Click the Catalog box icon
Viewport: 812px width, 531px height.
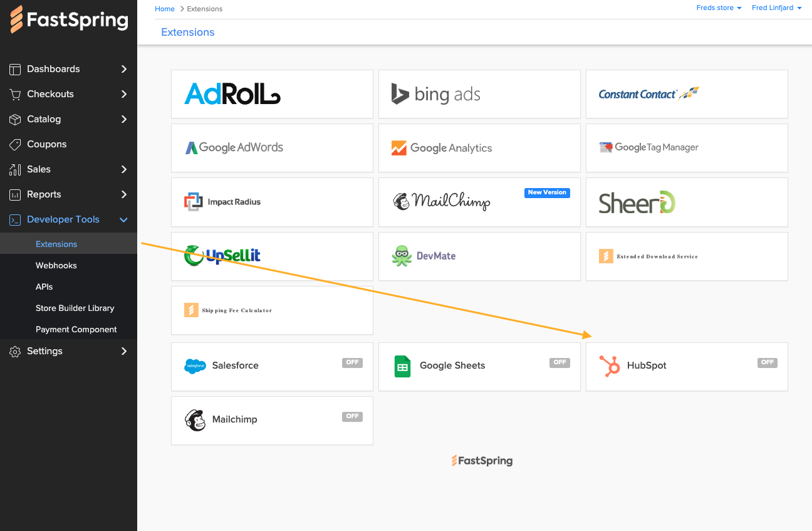coord(15,119)
